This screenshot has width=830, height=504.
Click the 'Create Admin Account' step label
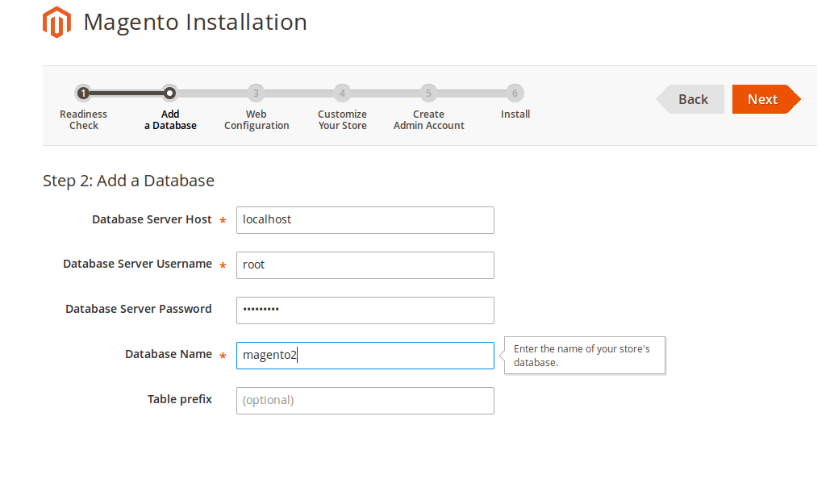coord(429,119)
